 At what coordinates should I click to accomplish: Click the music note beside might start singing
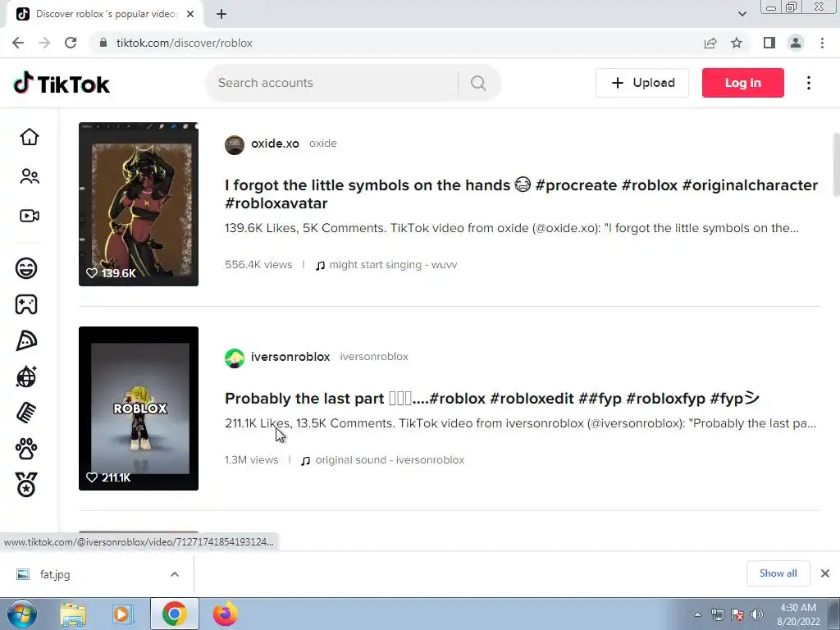[321, 266]
